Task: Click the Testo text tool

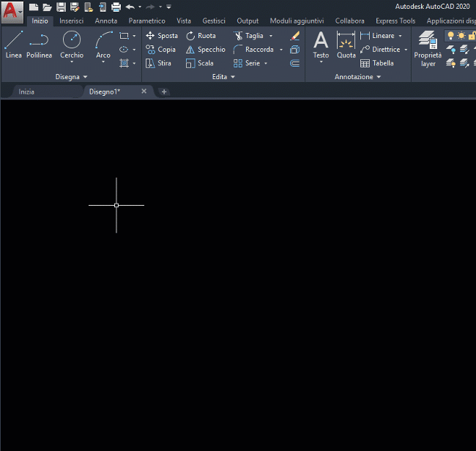Action: (321, 45)
